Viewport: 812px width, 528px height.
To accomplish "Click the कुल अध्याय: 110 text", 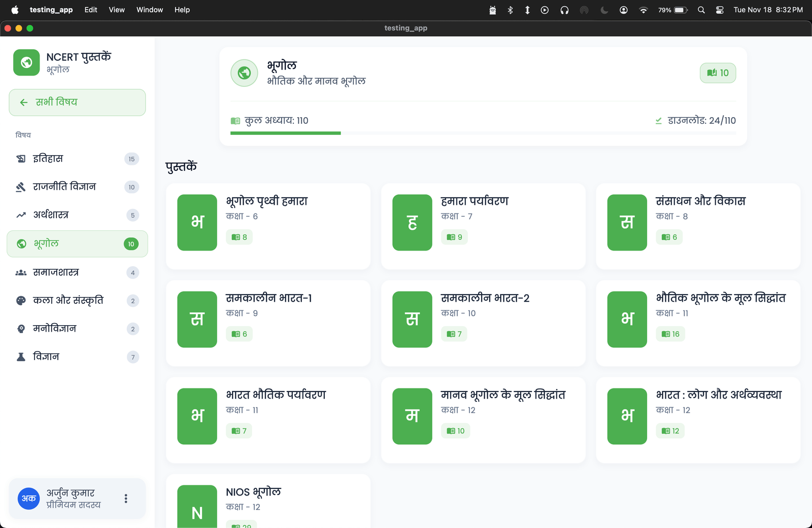I will pos(277,121).
